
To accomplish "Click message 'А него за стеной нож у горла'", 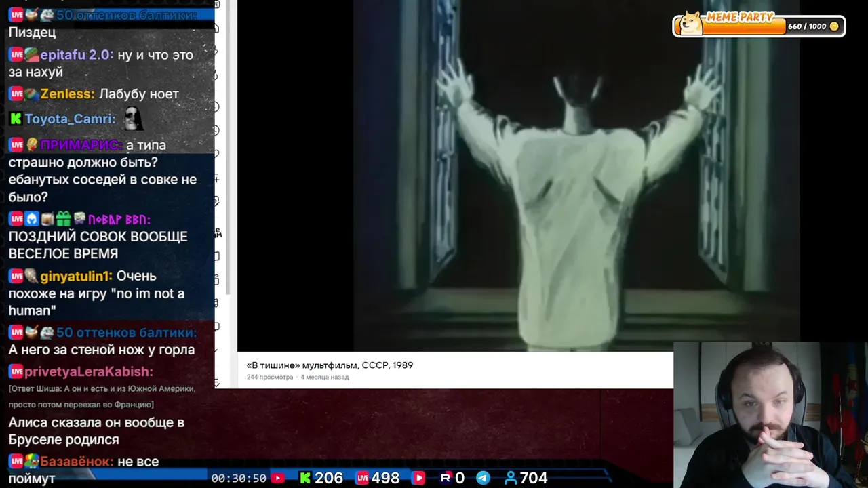I will pyautogui.click(x=102, y=350).
